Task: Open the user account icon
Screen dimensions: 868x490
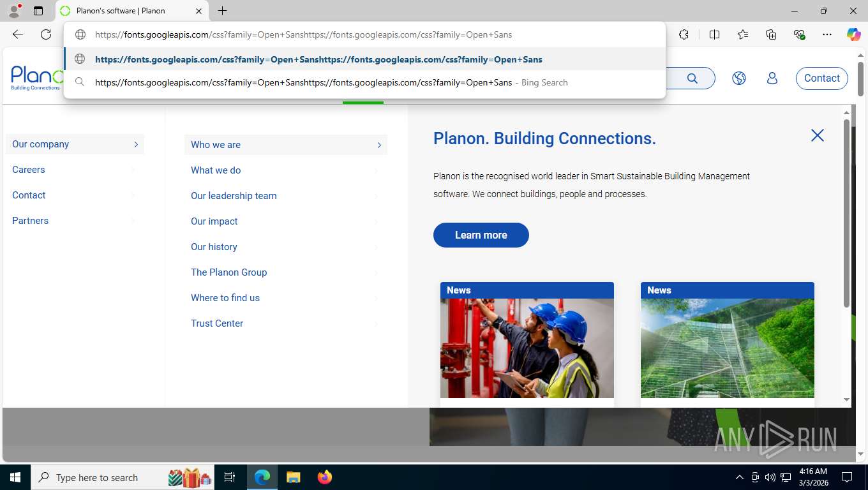Action: tap(772, 78)
